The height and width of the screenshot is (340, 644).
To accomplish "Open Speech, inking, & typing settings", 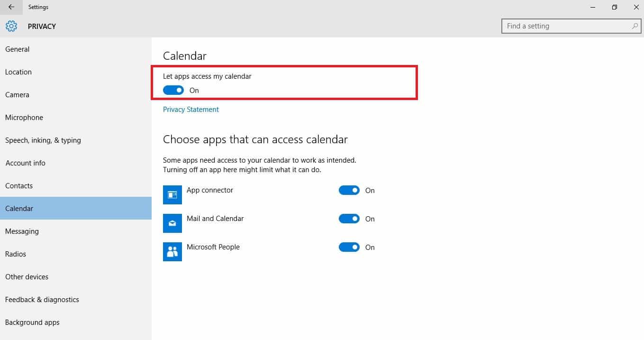I will (43, 140).
